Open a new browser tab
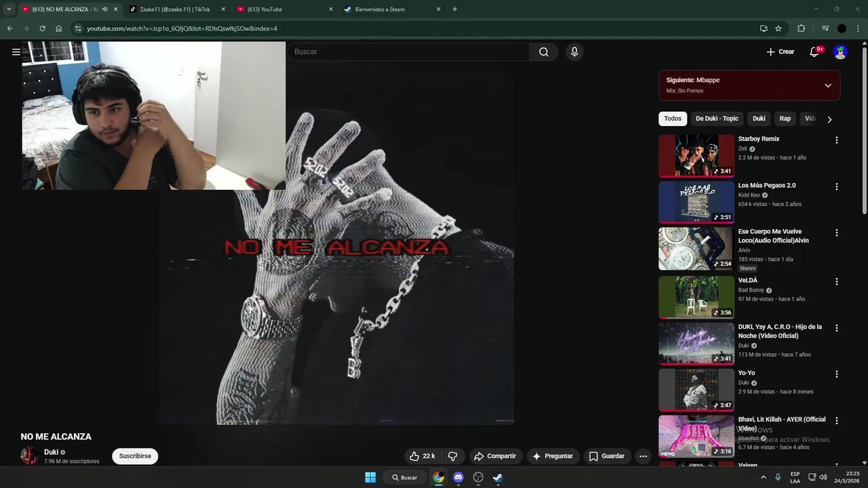This screenshot has width=868, height=488. pyautogui.click(x=454, y=9)
